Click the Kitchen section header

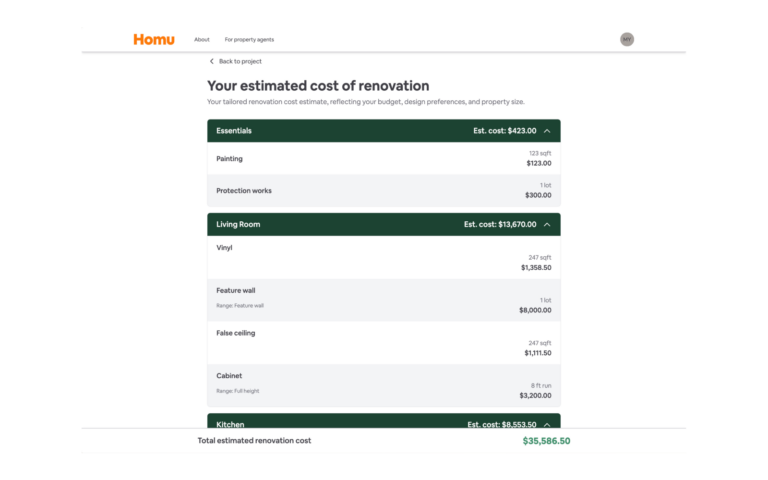point(384,421)
